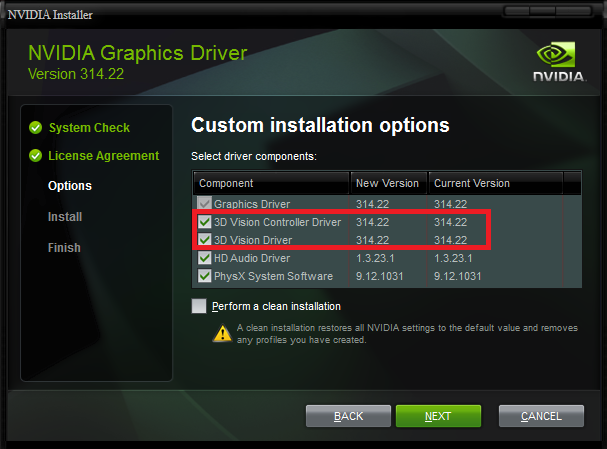Image resolution: width=607 pixels, height=449 pixels.
Task: Select the 3D Vision Controller Driver label
Action: (278, 222)
